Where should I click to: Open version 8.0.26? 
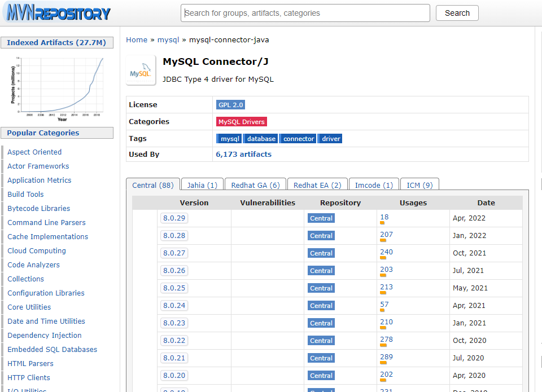174,270
